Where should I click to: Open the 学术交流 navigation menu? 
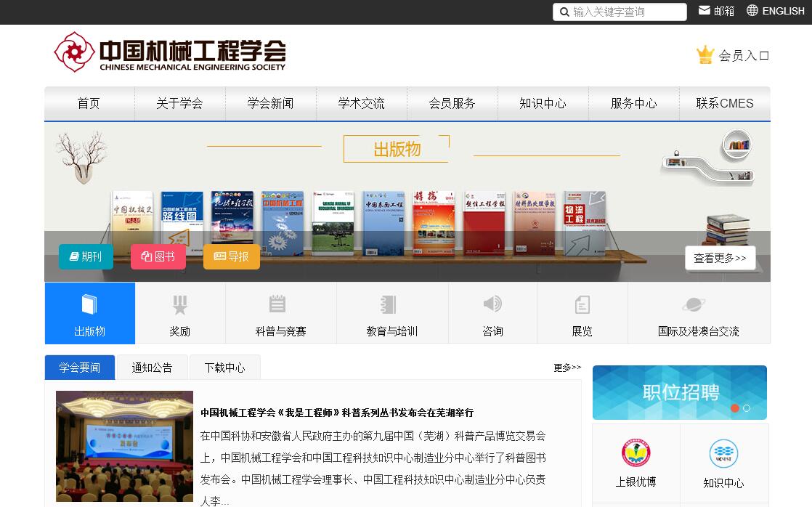click(361, 103)
